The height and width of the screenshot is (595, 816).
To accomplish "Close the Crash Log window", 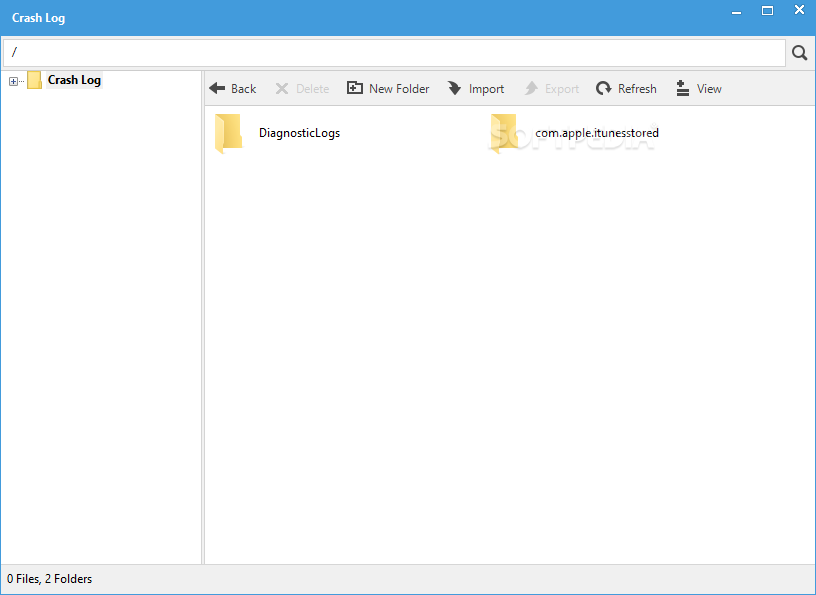I will point(799,10).
